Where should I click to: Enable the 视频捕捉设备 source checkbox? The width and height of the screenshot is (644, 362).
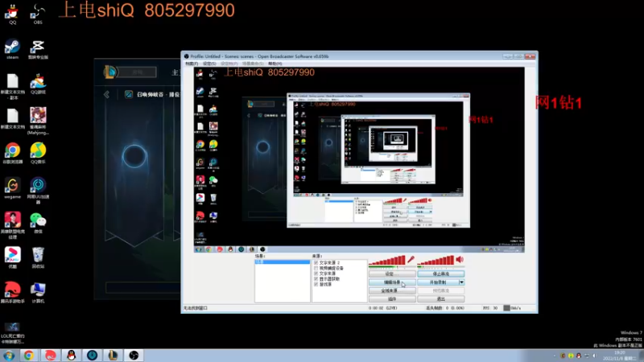316,268
